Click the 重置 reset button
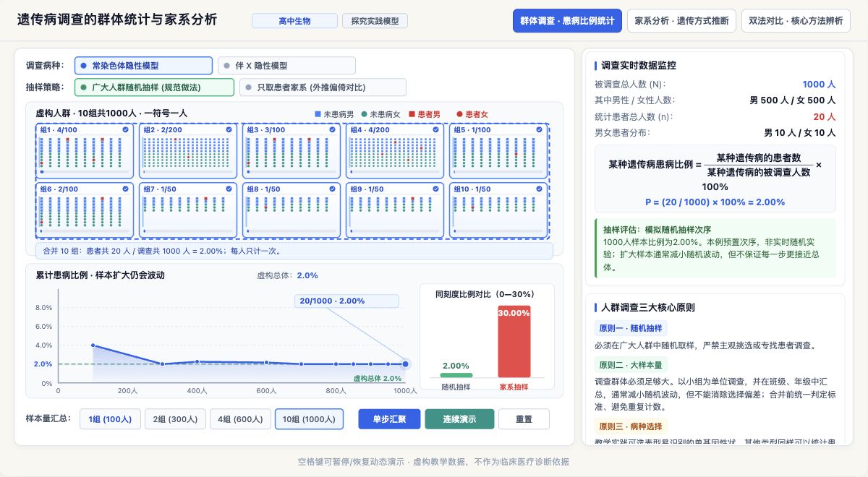Image resolution: width=868 pixels, height=477 pixels. (524, 419)
